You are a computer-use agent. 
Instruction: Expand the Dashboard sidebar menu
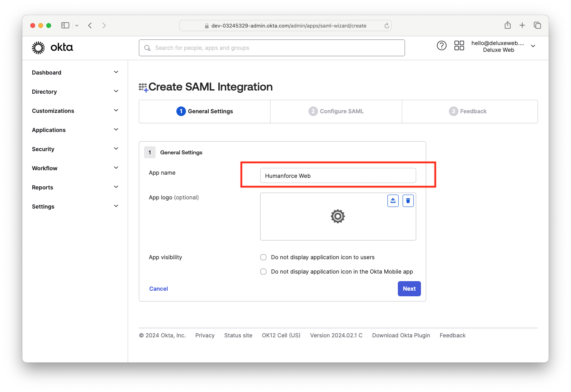pos(75,73)
